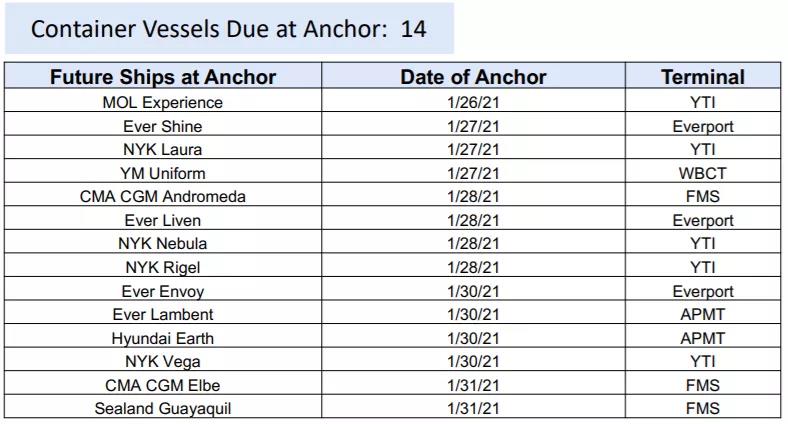Screen dimensions: 788x424
Task: Select the 'Ever Lambent' ship cell
Action: (x=163, y=314)
